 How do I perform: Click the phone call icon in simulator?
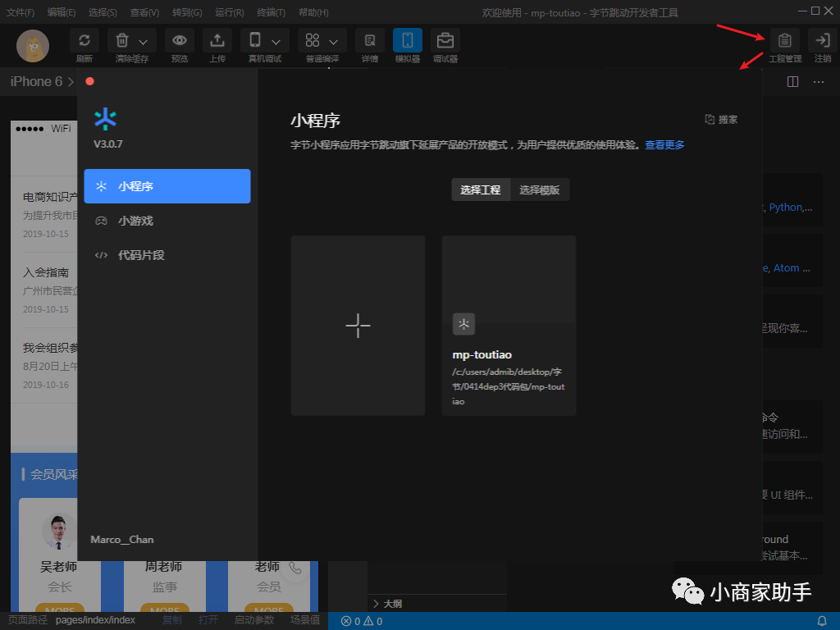[x=294, y=569]
